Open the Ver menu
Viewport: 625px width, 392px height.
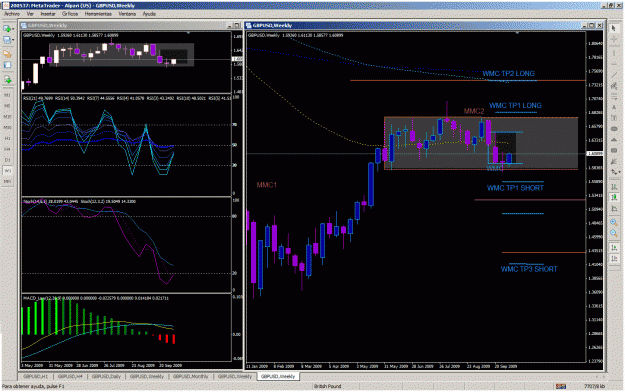[30, 14]
